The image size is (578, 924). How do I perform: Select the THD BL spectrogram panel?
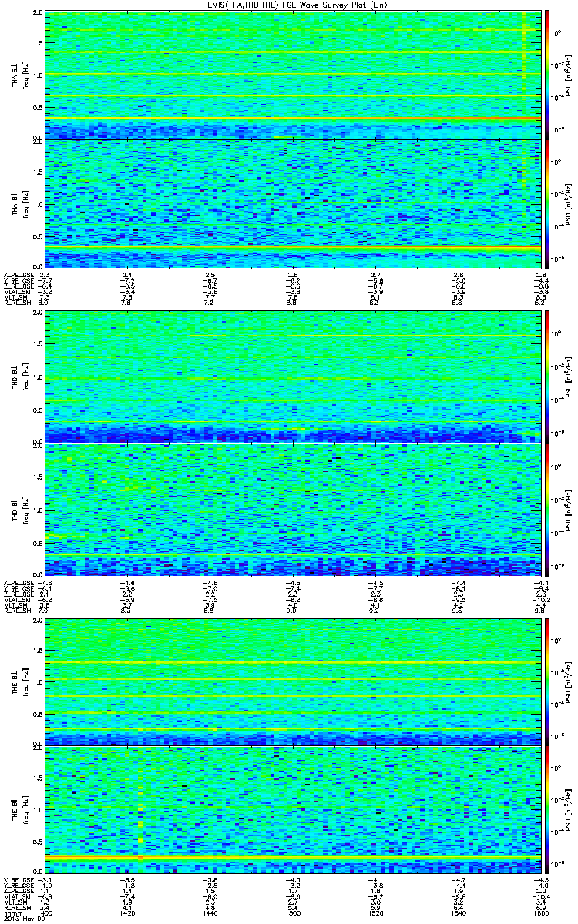click(293, 377)
